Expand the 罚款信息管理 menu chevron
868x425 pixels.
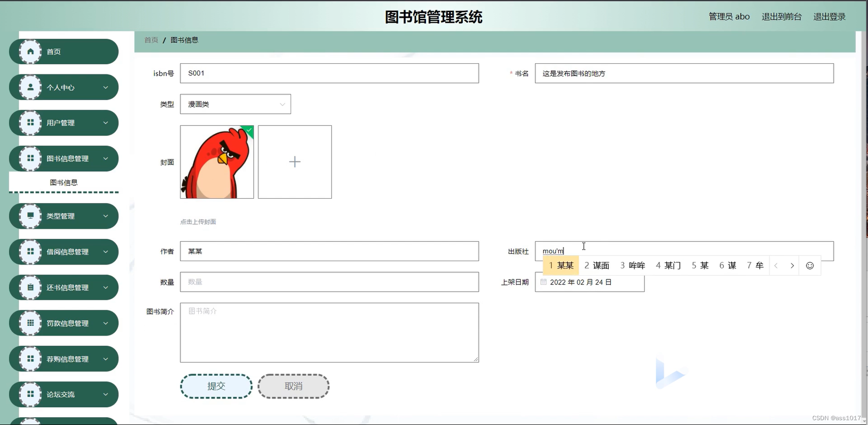pyautogui.click(x=105, y=323)
